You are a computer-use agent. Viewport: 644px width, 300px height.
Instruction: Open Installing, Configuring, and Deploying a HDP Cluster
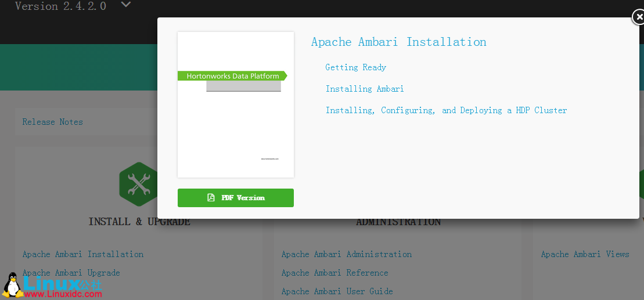pos(446,110)
